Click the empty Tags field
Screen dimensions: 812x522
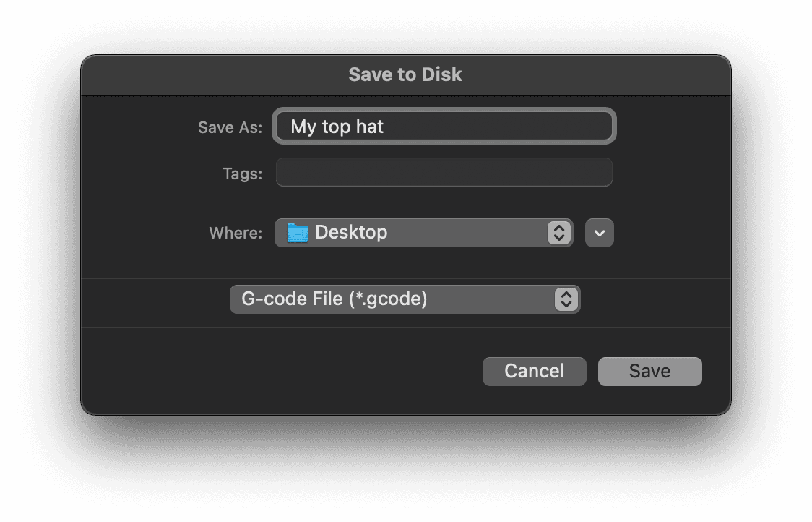click(444, 172)
